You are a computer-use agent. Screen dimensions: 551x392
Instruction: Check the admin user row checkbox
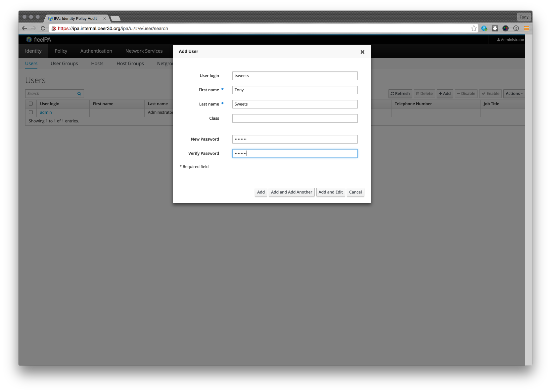pyautogui.click(x=31, y=112)
